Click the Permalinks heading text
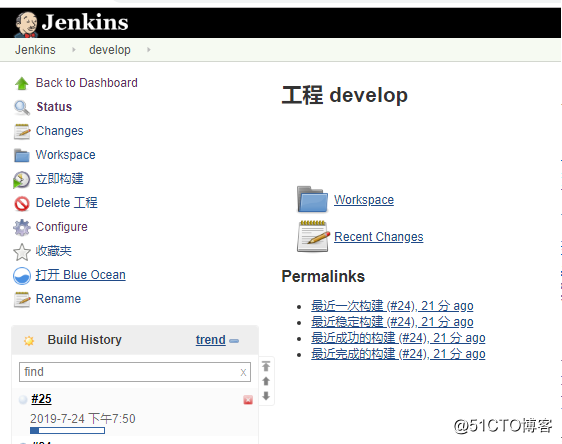Screen dimensions: 562x444 tap(323, 277)
